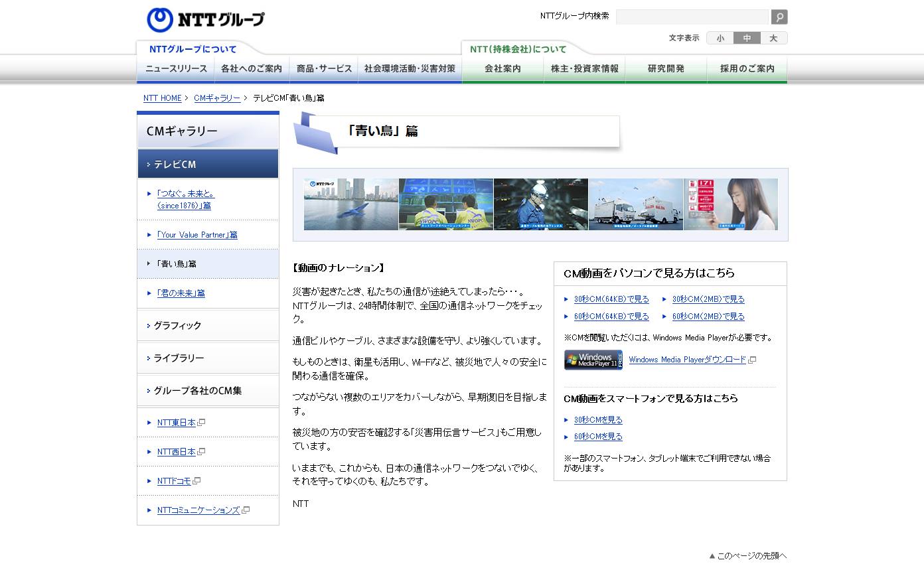Open the 採用のご案内 menu
The width and height of the screenshot is (924, 568).
[747, 69]
